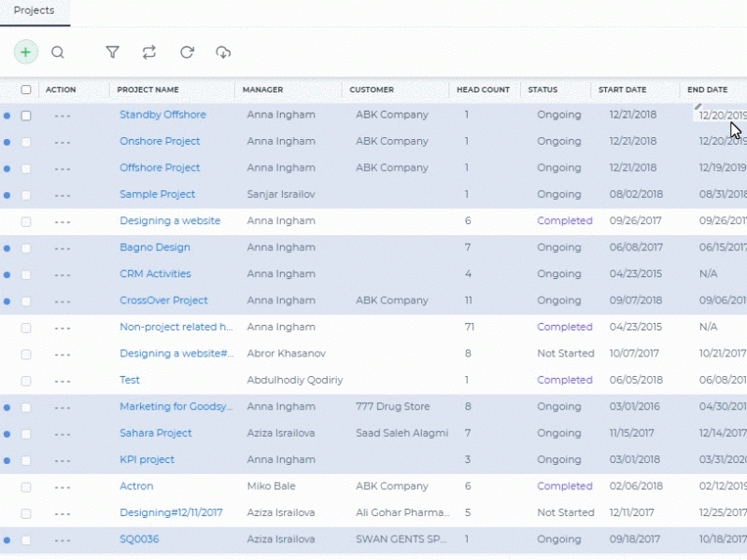Refresh the projects list
This screenshot has width=747, height=560.
(187, 52)
